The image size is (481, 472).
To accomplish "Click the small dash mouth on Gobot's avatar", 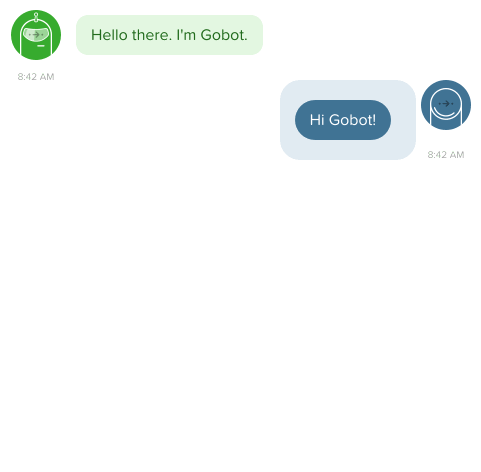I will tap(41, 46).
